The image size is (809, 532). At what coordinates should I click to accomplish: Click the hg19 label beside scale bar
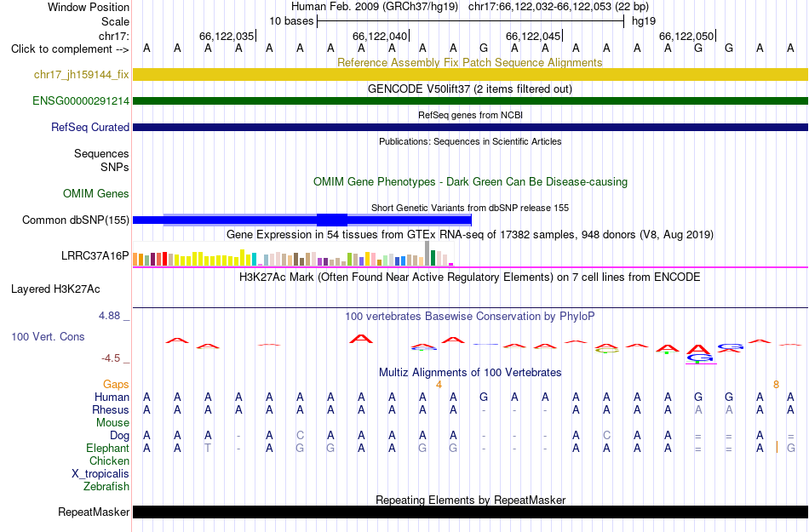[644, 21]
